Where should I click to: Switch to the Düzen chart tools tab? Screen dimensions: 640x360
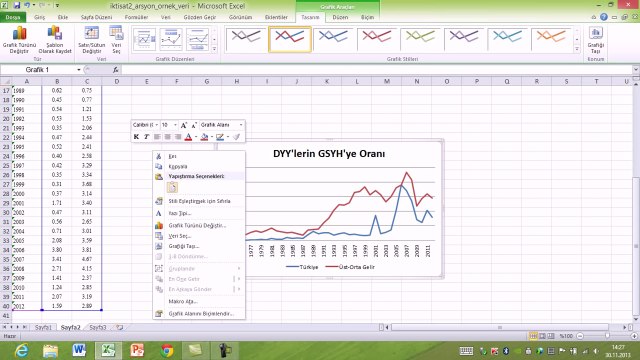point(340,17)
